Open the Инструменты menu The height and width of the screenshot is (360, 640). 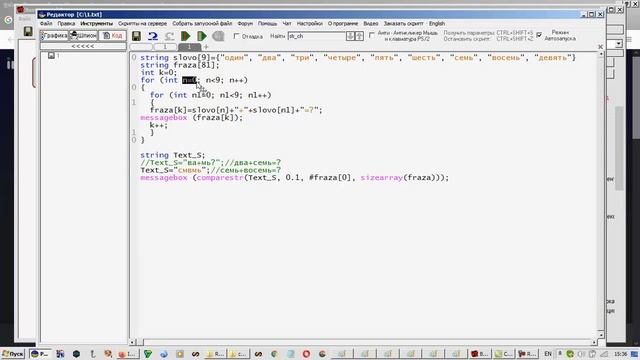pyautogui.click(x=96, y=24)
